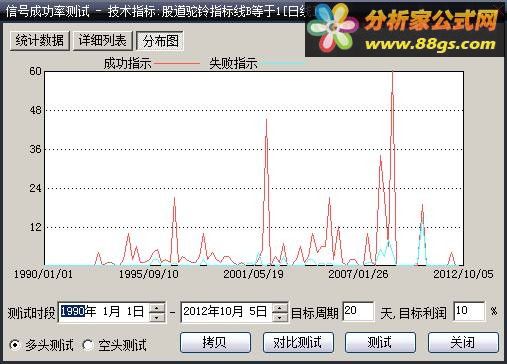This screenshot has width=507, height=364.
Task: Click the 目标利润 label
Action: coord(423,313)
